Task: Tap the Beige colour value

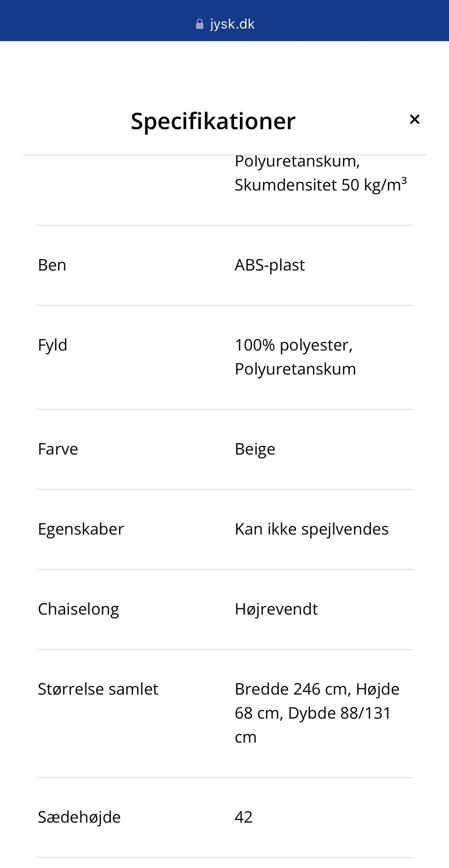Action: (255, 449)
